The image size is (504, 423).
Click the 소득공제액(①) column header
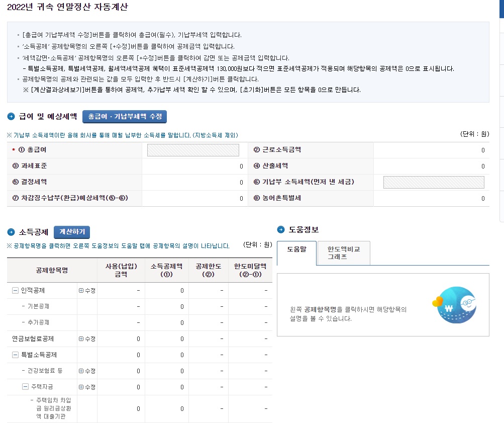[x=166, y=270]
